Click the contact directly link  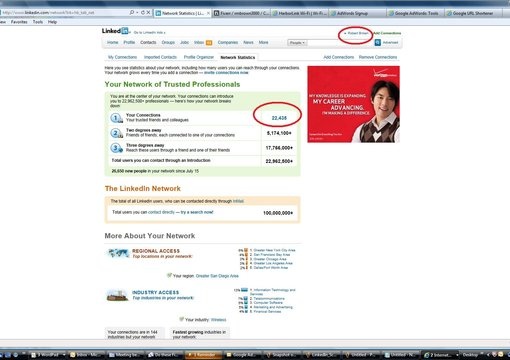(161, 212)
